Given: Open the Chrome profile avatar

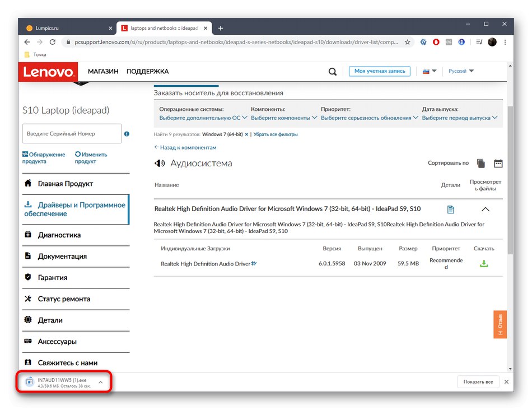Looking at the screenshot, I should point(492,42).
